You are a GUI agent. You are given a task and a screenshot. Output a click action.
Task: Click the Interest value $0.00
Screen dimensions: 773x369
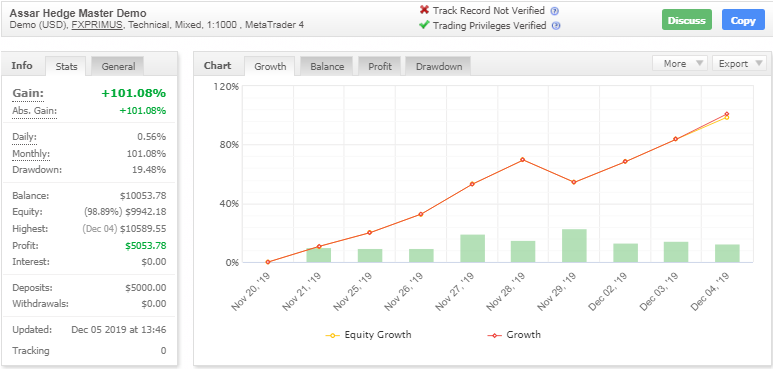(154, 262)
